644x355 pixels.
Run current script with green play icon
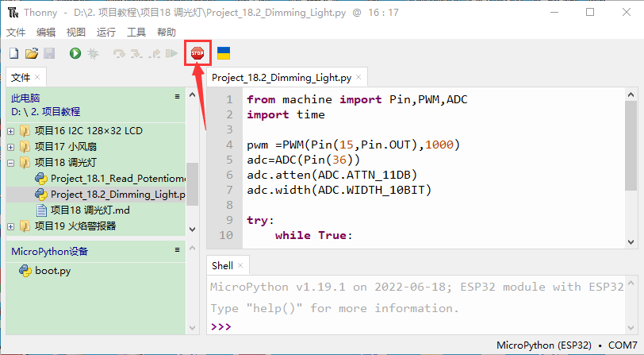click(75, 53)
